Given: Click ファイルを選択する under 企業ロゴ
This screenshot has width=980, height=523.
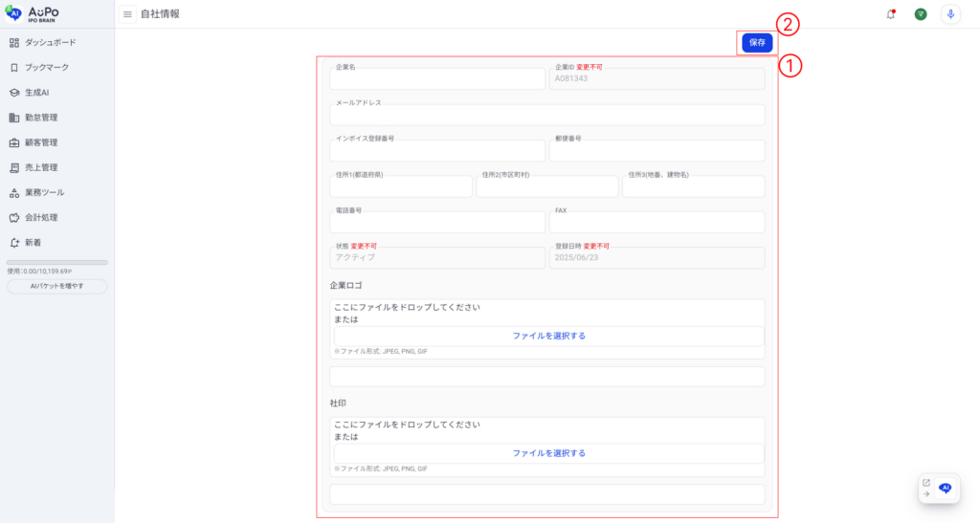Looking at the screenshot, I should 548,337.
